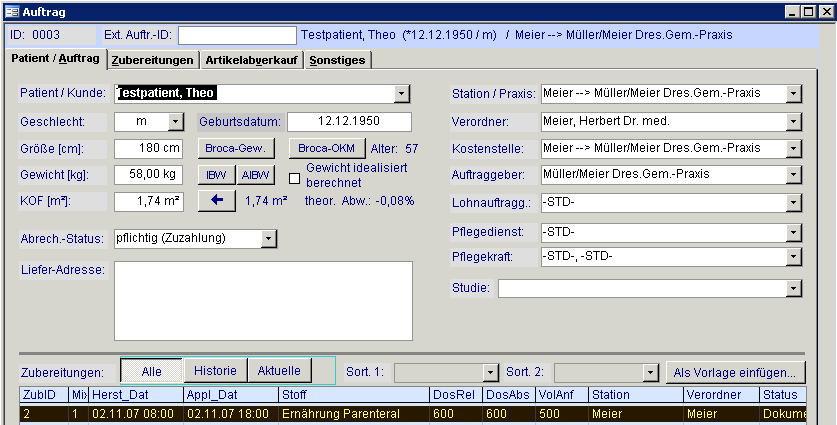Toggle the Historie preparations filter
This screenshot has height=425, width=837.
[216, 371]
